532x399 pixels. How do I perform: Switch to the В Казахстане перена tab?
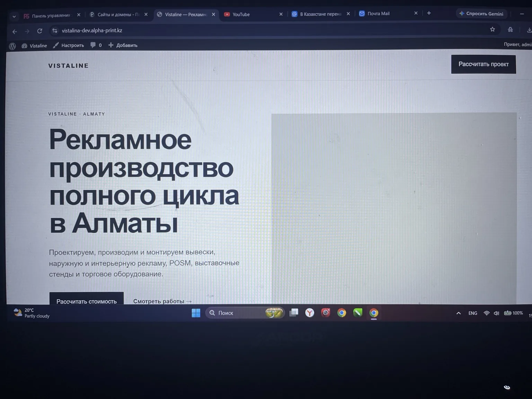point(317,14)
